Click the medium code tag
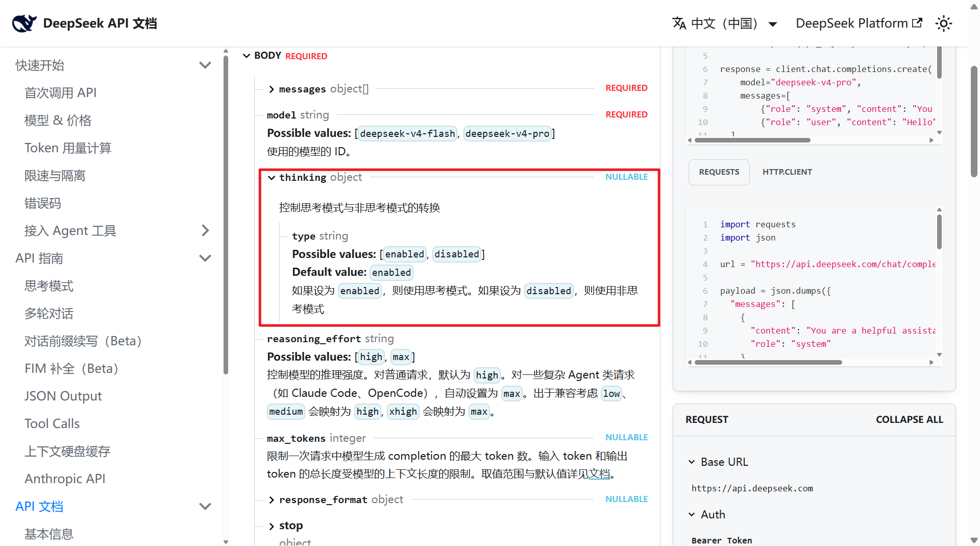Image resolution: width=980 pixels, height=546 pixels. 286,412
